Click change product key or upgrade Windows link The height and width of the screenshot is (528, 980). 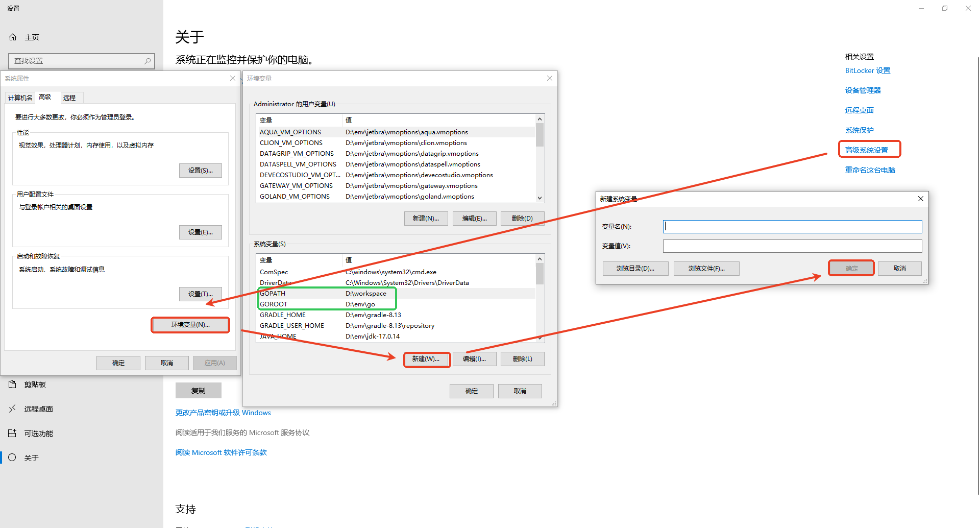click(223, 413)
